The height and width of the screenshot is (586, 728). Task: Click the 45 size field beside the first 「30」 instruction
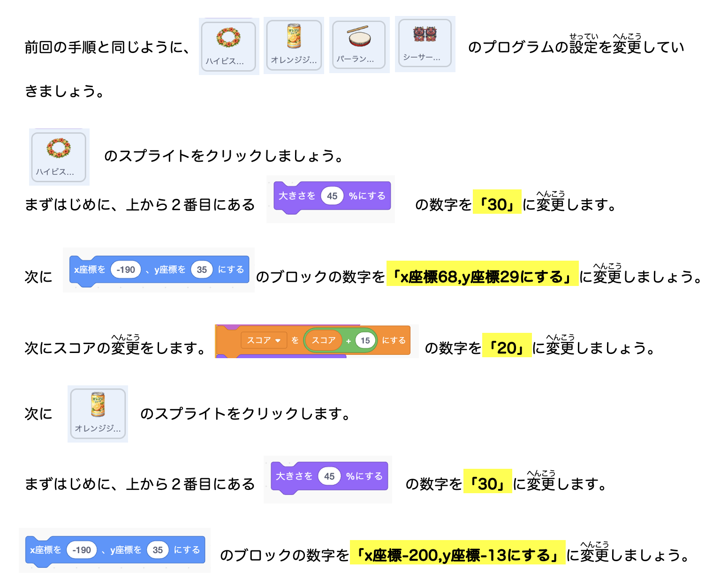pyautogui.click(x=332, y=196)
